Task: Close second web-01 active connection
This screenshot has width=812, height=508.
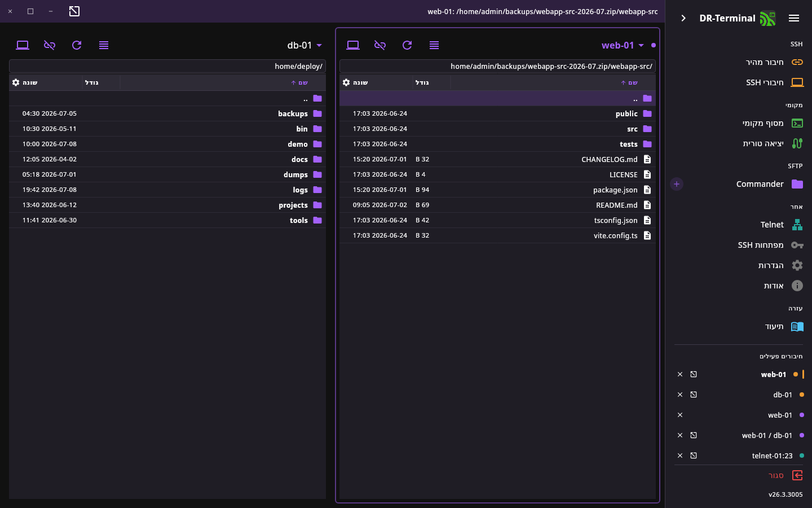Action: [x=680, y=415]
